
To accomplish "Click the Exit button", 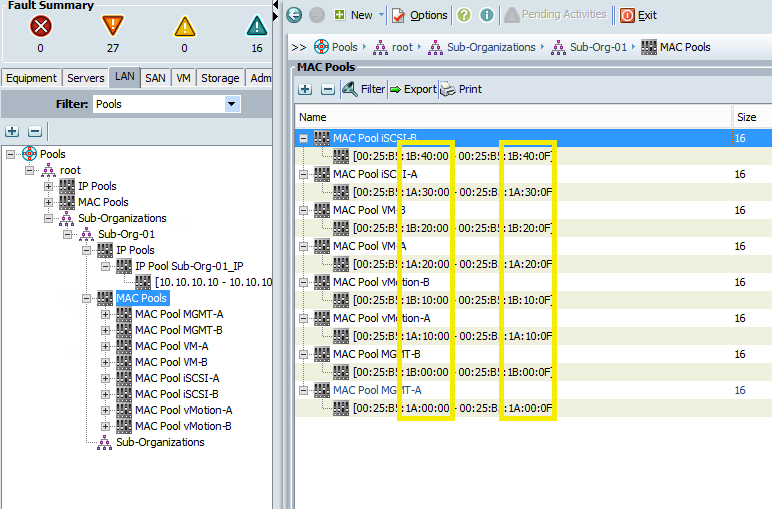I will click(638, 15).
